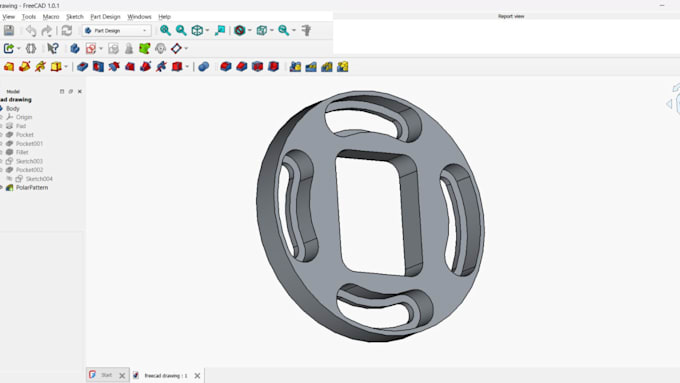
Task: Open the Part Design workbench dropdown
Action: click(x=117, y=31)
